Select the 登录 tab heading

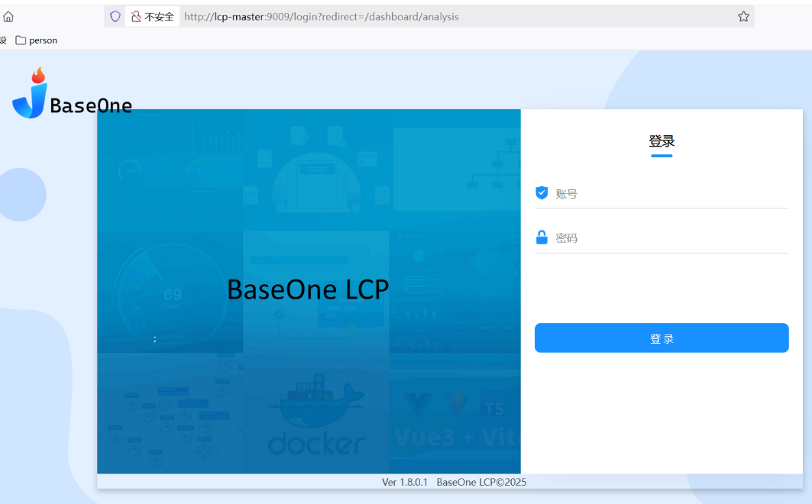tap(662, 141)
